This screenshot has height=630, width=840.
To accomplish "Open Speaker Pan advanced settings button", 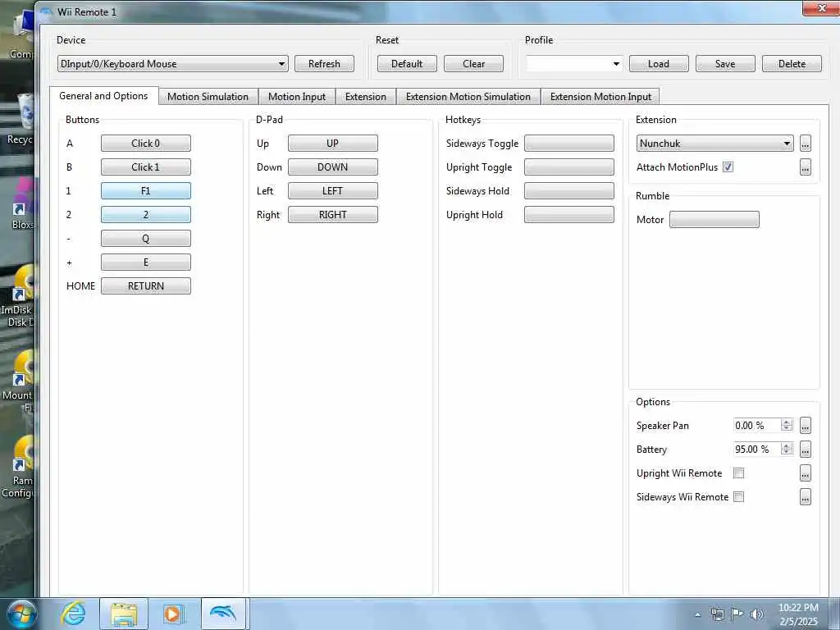I will tap(806, 426).
